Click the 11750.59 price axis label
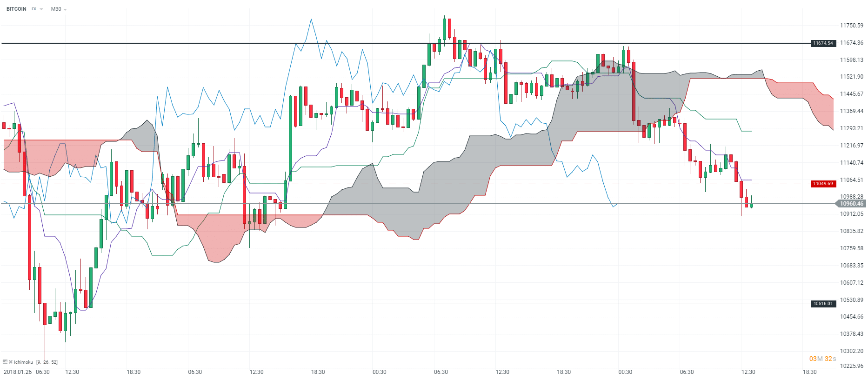The image size is (868, 380). pos(851,26)
